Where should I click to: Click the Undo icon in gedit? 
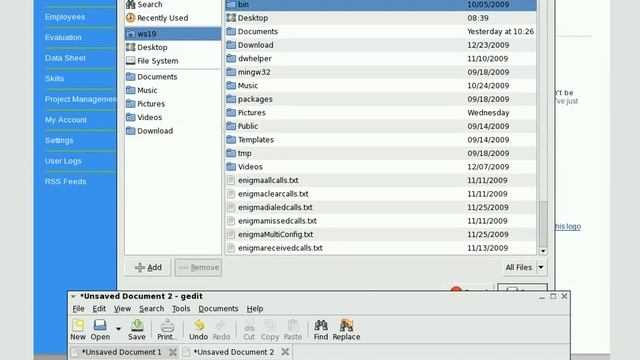[x=199, y=330]
